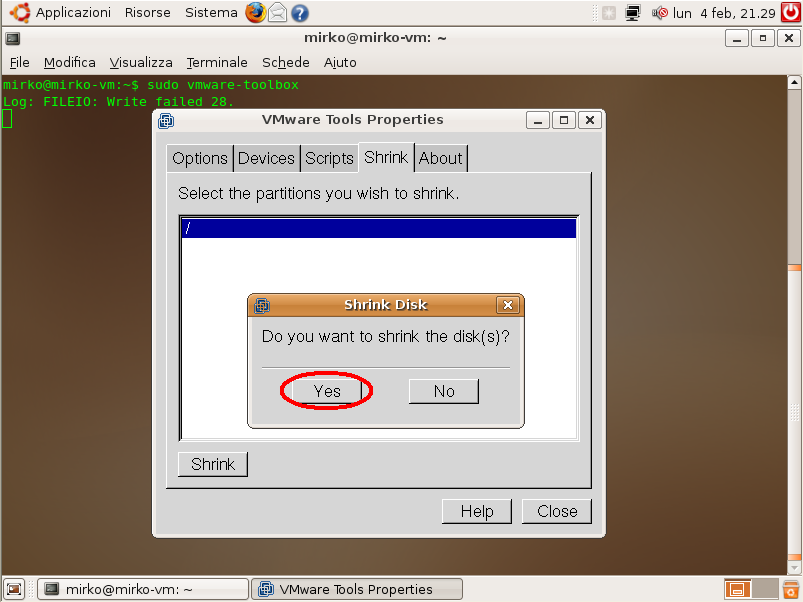Click terminal window menu icon in titlebar
The image size is (803, 602).
[x=13, y=38]
